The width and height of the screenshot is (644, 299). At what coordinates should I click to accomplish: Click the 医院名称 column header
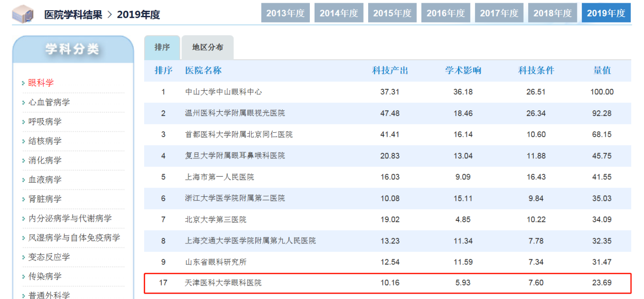[203, 71]
